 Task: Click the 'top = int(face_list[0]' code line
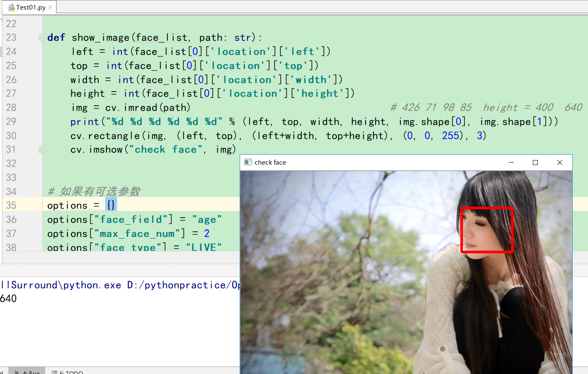(x=194, y=66)
